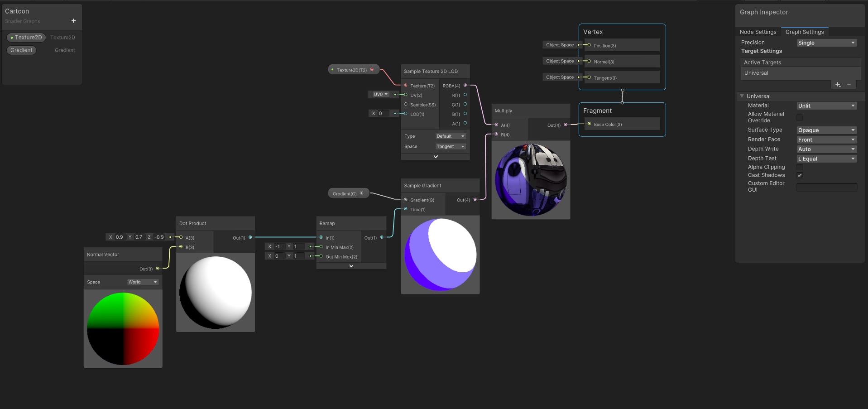Select the Texture2D property in the Cartoon blackboard

click(x=26, y=37)
